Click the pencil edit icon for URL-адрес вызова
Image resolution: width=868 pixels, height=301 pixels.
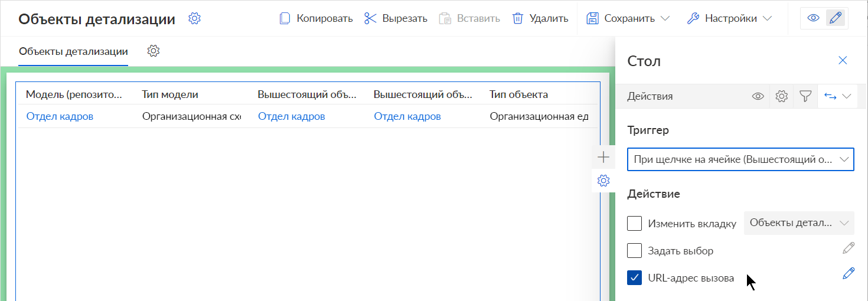point(849,273)
